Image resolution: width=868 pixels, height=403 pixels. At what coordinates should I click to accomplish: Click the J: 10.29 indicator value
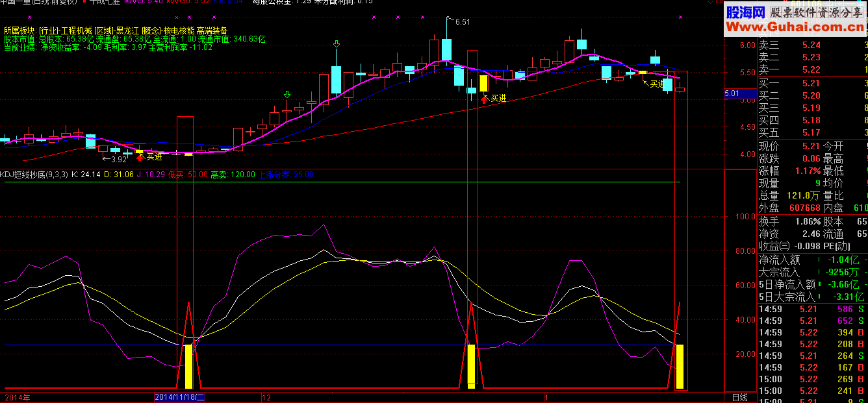151,175
